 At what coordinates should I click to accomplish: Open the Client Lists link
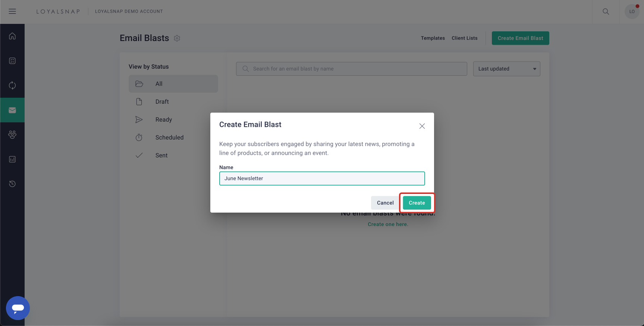(x=464, y=38)
